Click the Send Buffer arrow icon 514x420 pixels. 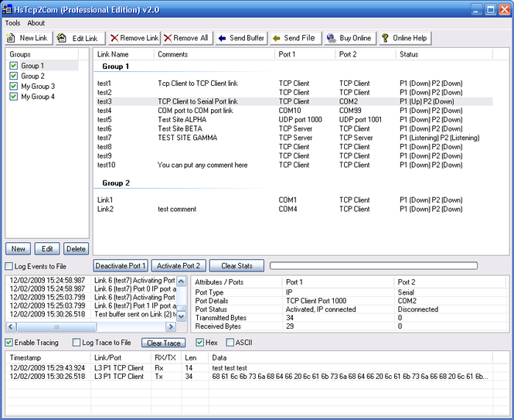click(x=221, y=38)
